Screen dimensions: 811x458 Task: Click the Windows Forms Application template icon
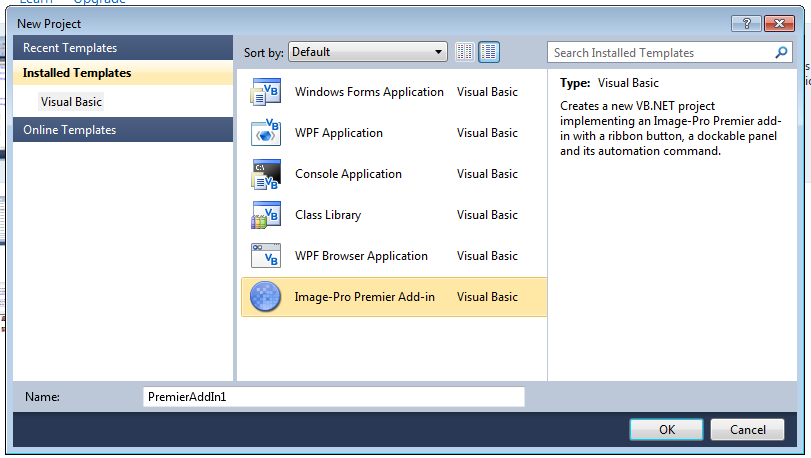265,92
